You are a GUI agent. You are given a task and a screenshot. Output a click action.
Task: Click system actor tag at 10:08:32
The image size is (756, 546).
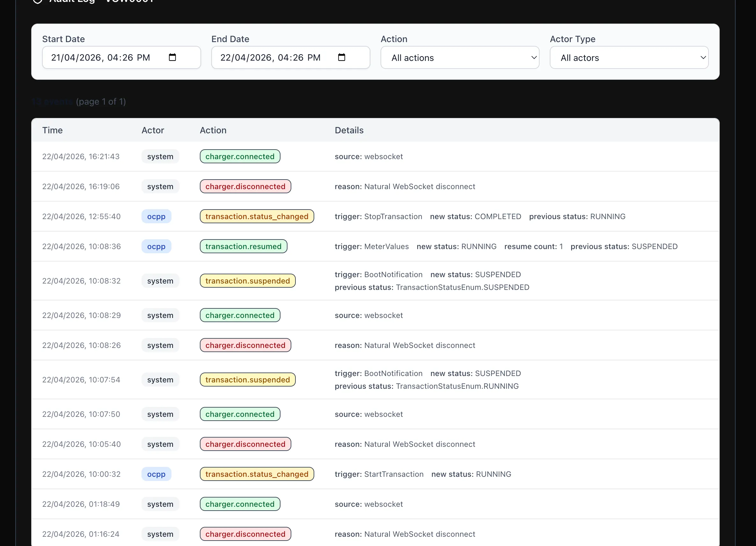click(160, 281)
